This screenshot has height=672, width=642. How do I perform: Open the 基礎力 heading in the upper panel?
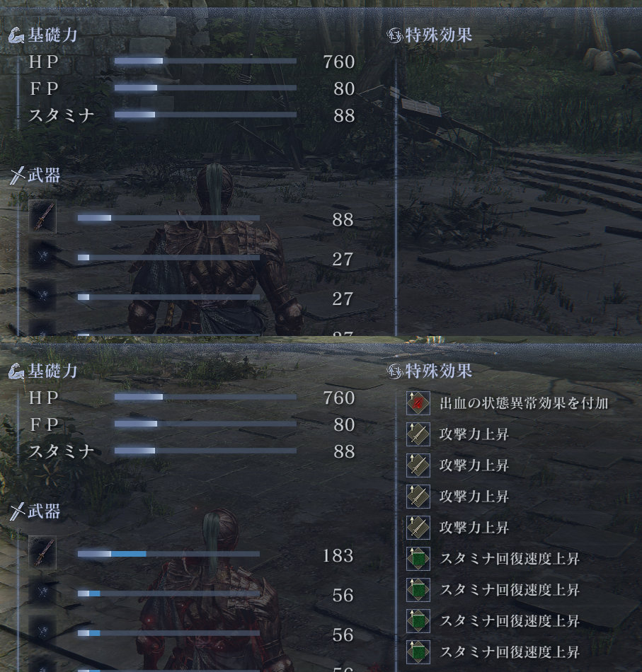pyautogui.click(x=52, y=35)
